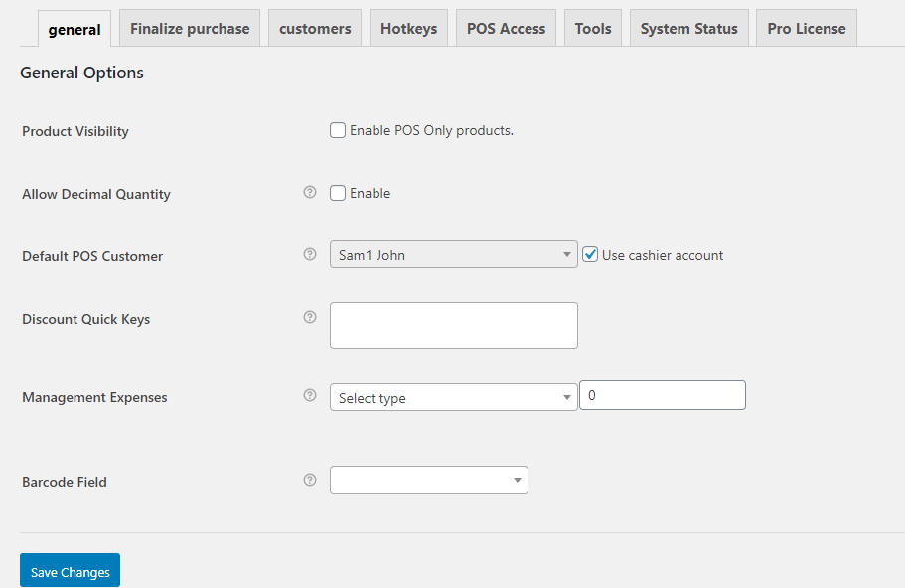View the System Status tab
Viewport: 905px width, 588px height.
pos(688,28)
